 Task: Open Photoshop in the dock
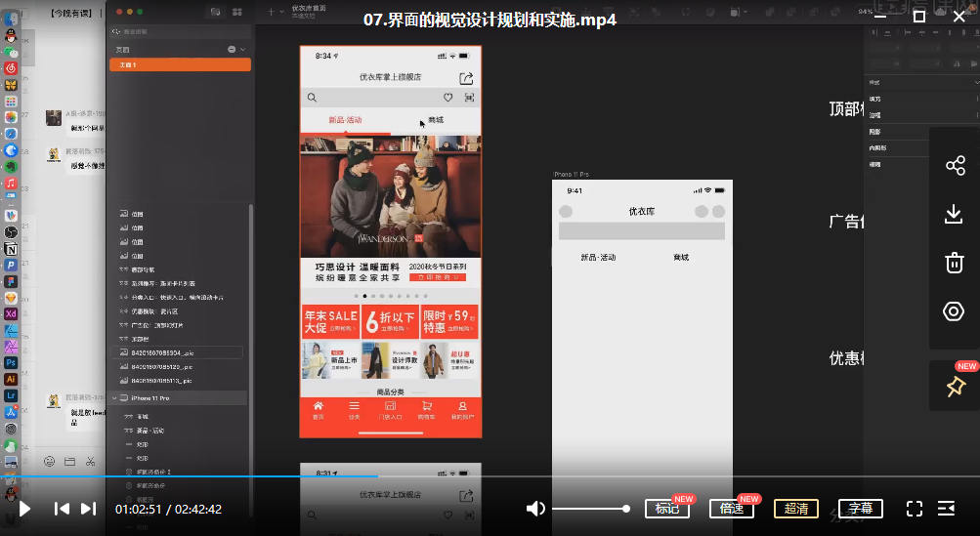(11, 362)
